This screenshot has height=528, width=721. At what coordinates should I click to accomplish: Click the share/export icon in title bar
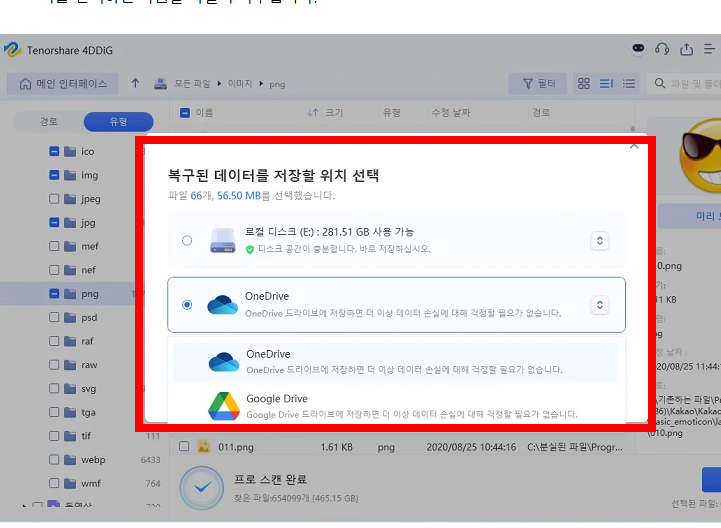[x=687, y=49]
